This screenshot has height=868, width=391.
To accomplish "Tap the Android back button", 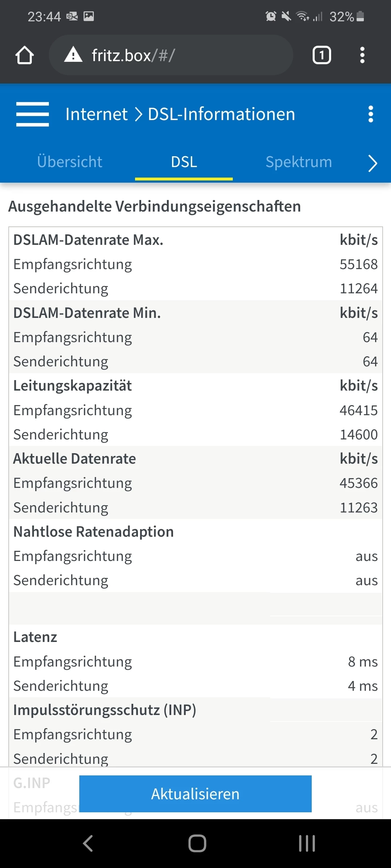I will 88,843.
